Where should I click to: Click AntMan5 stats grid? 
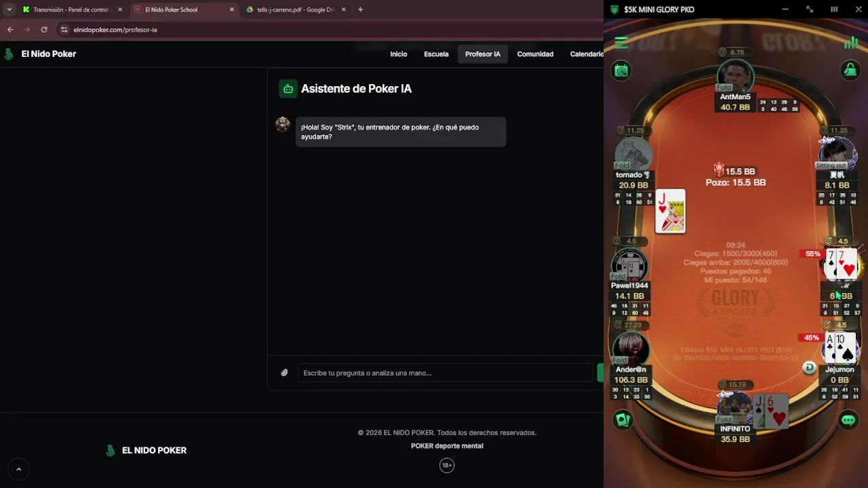point(779,106)
